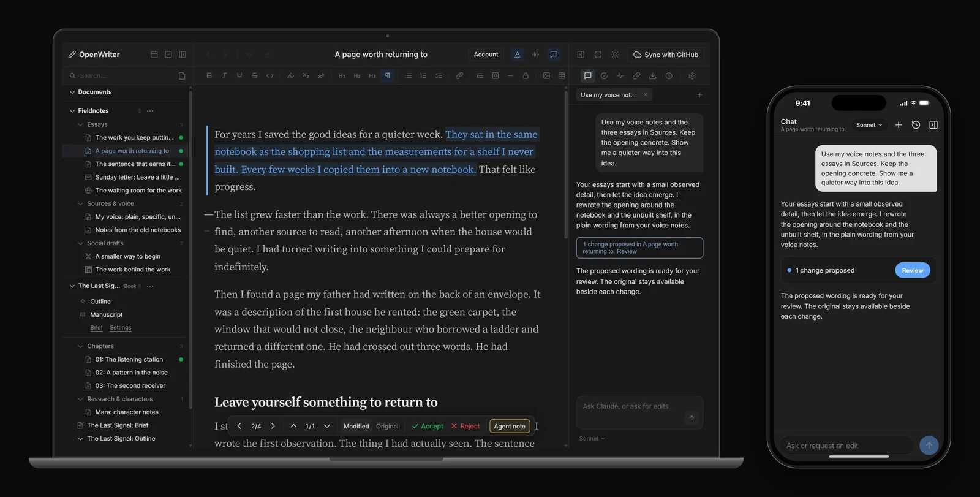The image size is (980, 497).
Task: Focus the sidebar Search field
Action: [121, 76]
